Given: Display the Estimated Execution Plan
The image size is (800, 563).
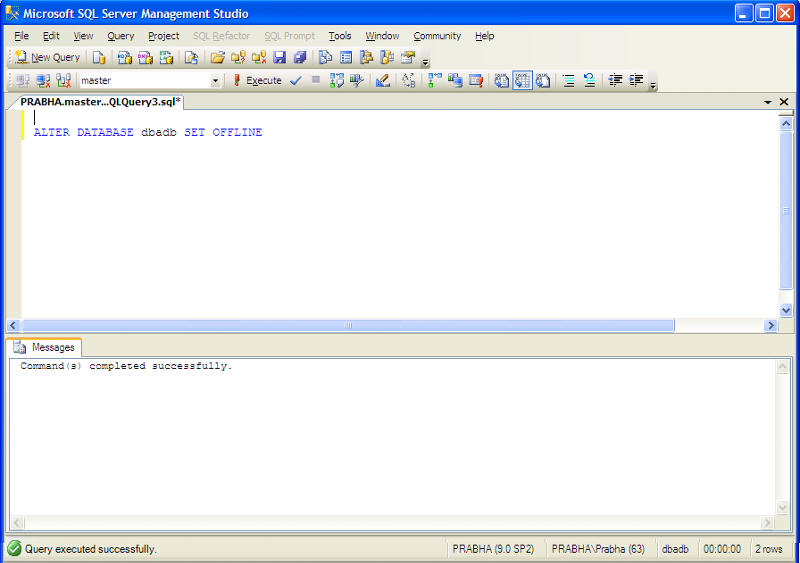Looking at the screenshot, I should coord(337,80).
